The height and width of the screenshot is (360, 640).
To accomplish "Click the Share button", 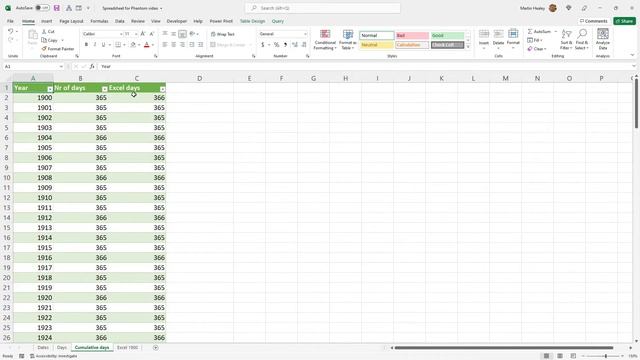I will pos(624,21).
